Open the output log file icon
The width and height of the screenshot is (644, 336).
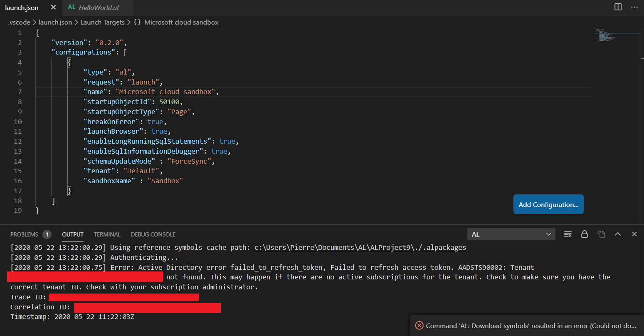601,234
